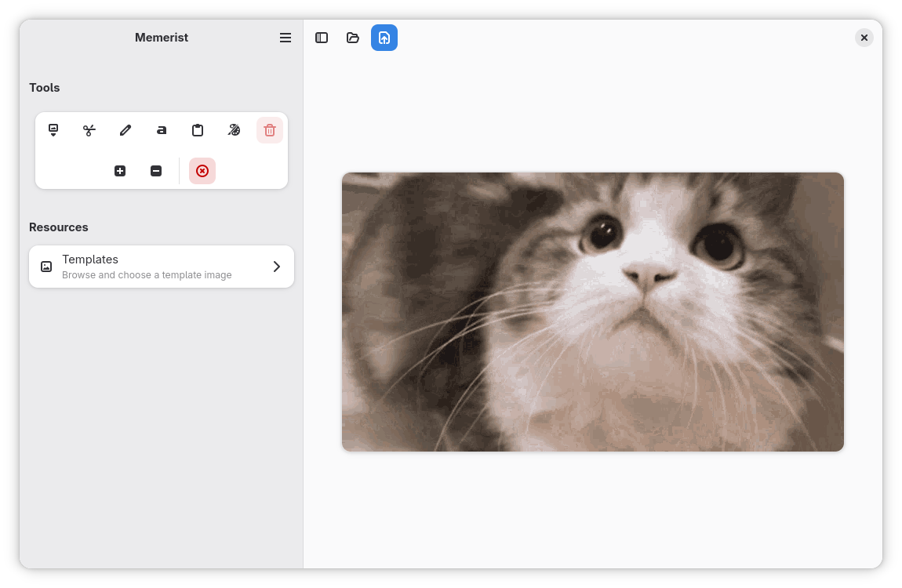Activate the scissors crop tool
This screenshot has height=588, width=902.
89,130
